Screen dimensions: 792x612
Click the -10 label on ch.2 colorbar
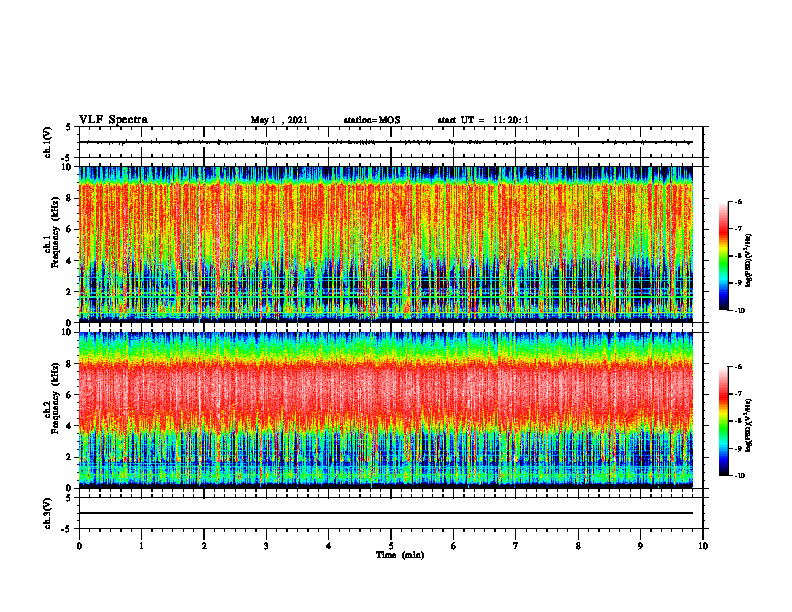pos(739,476)
